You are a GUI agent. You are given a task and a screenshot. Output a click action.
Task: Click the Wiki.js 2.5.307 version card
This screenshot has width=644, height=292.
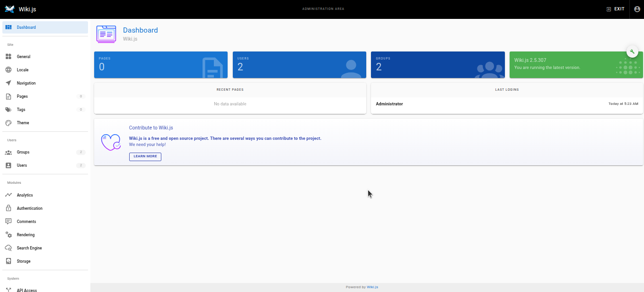[x=576, y=65]
